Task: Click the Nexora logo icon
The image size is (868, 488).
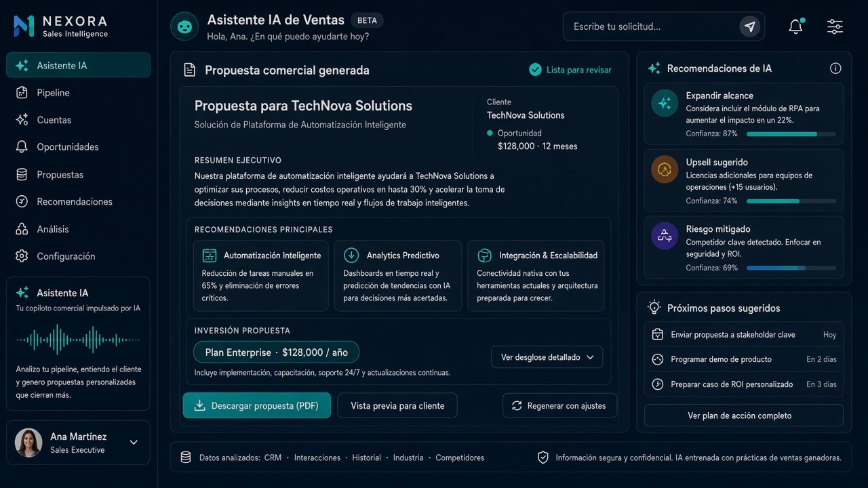Action: (24, 26)
